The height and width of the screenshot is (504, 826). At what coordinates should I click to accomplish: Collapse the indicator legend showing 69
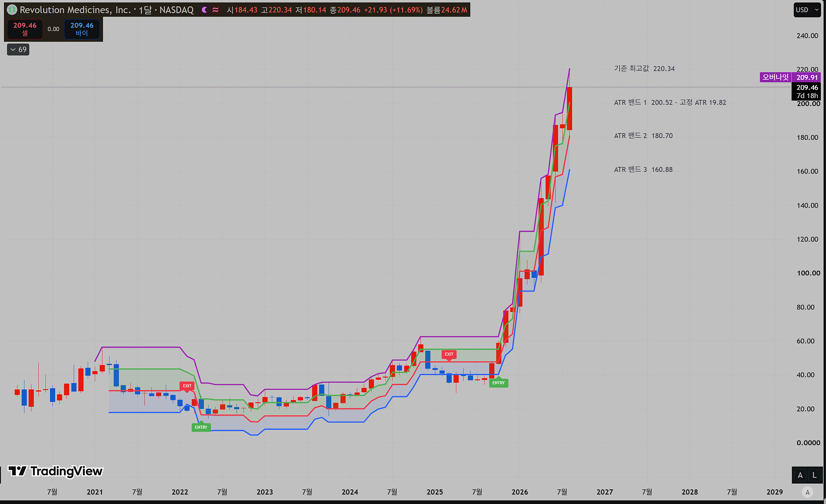coord(18,49)
